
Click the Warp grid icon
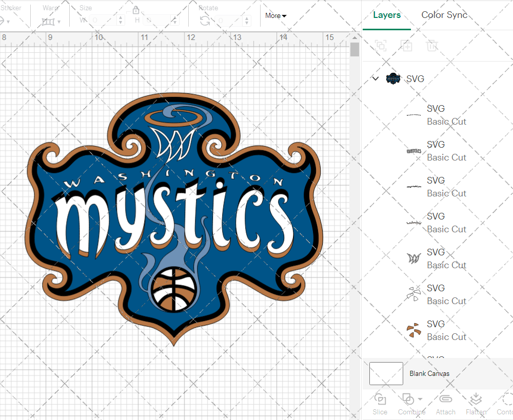48,22
